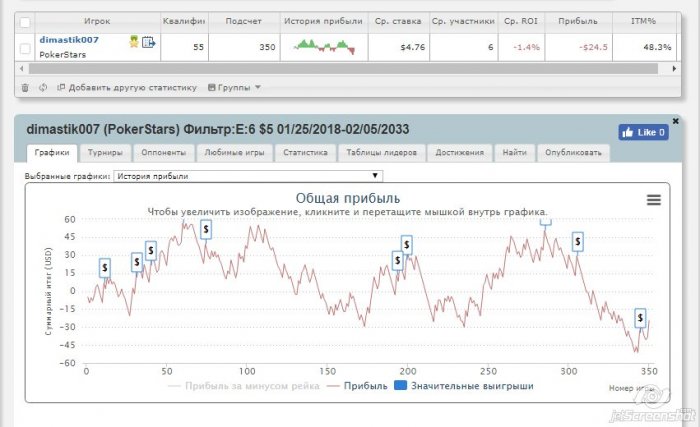Tick the dimastik007 row checkbox

coord(25,48)
